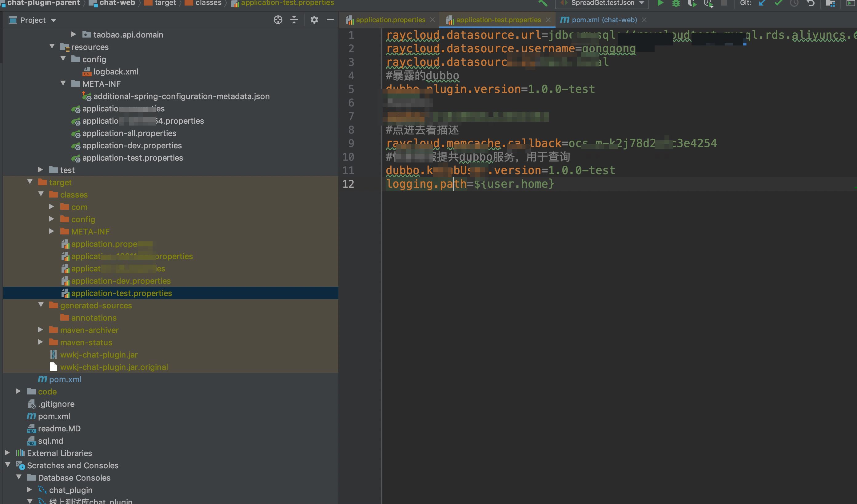Run with Coverage icon
The width and height of the screenshot is (857, 504).
coord(692,3)
